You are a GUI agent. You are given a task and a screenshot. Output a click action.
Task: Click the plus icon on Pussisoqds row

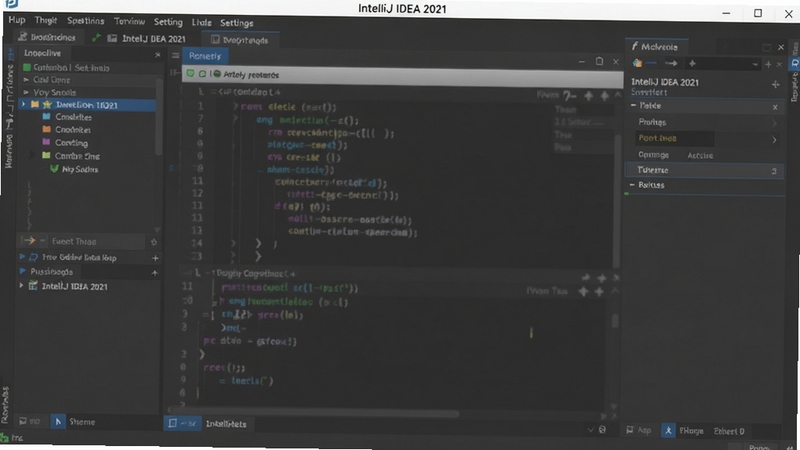[155, 273]
